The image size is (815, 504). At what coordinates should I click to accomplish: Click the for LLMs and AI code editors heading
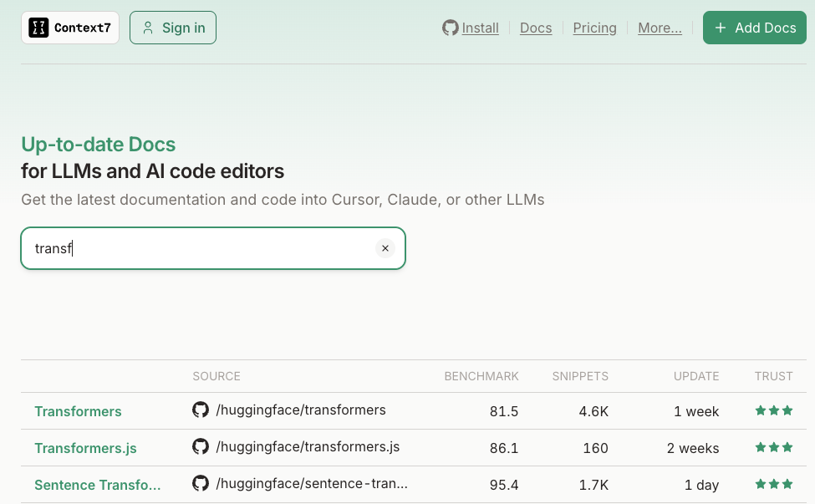[152, 171]
